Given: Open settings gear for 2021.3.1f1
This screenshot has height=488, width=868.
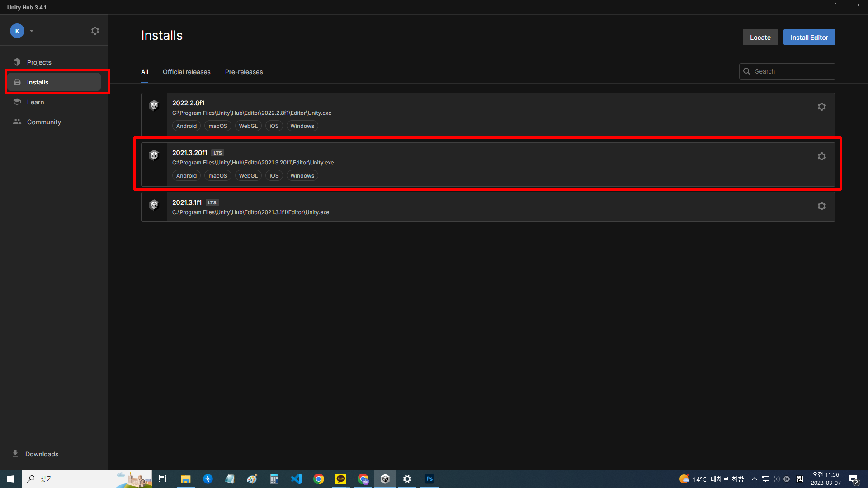Looking at the screenshot, I should point(821,206).
